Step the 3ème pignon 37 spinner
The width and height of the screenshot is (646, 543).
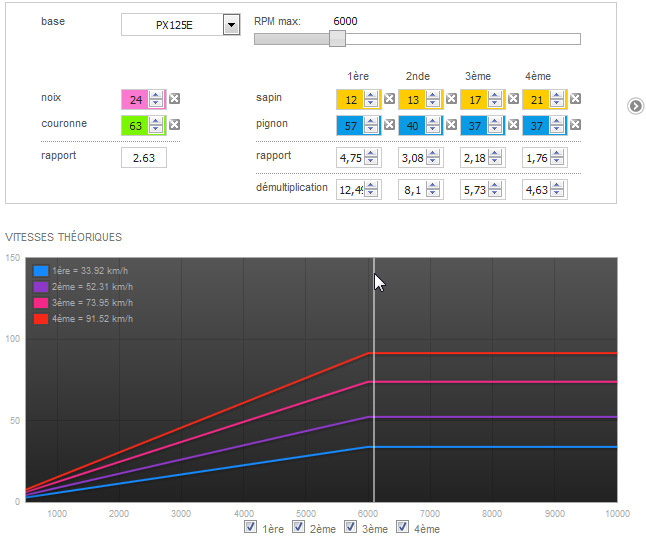click(x=495, y=125)
